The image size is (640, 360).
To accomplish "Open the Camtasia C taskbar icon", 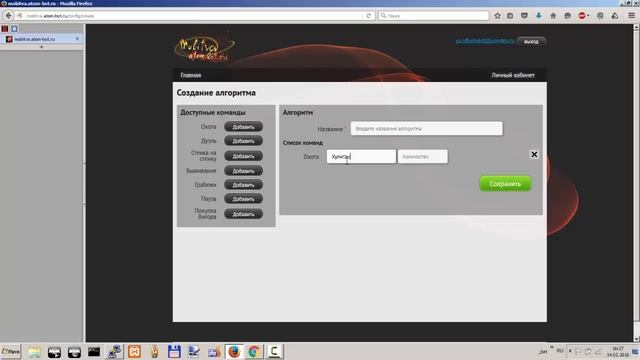I will point(274,351).
